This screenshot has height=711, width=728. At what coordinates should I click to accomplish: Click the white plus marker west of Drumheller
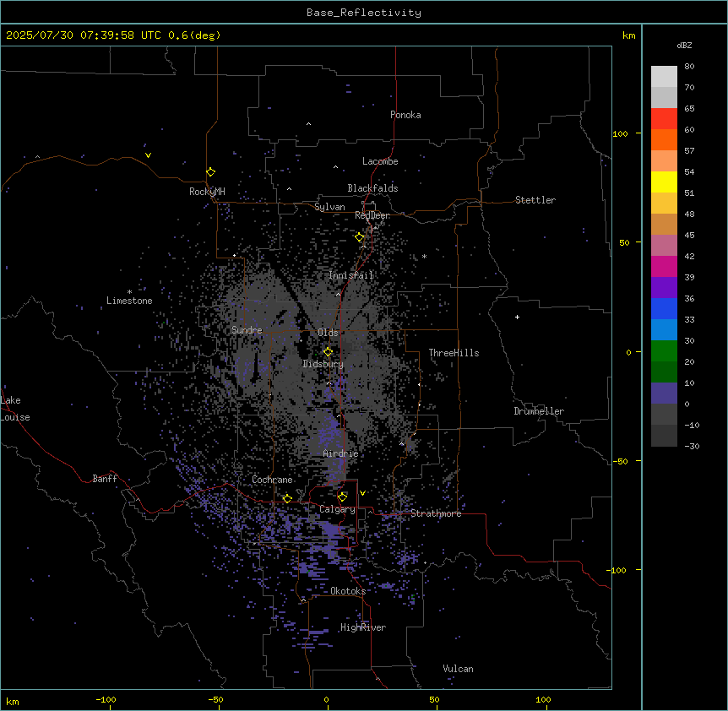coord(517,317)
